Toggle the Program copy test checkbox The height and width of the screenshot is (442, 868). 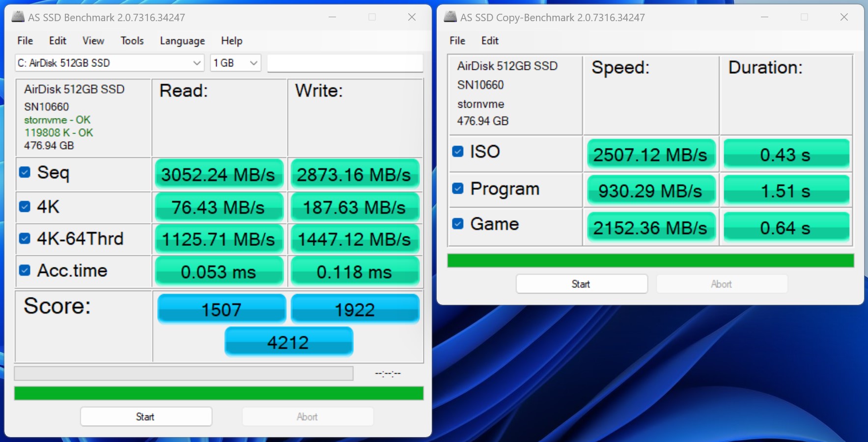tap(457, 188)
